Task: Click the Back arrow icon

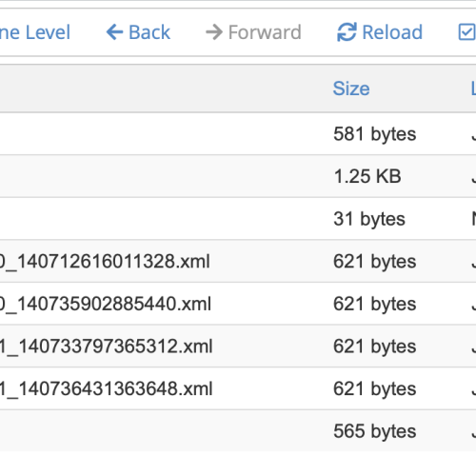Action: click(114, 32)
